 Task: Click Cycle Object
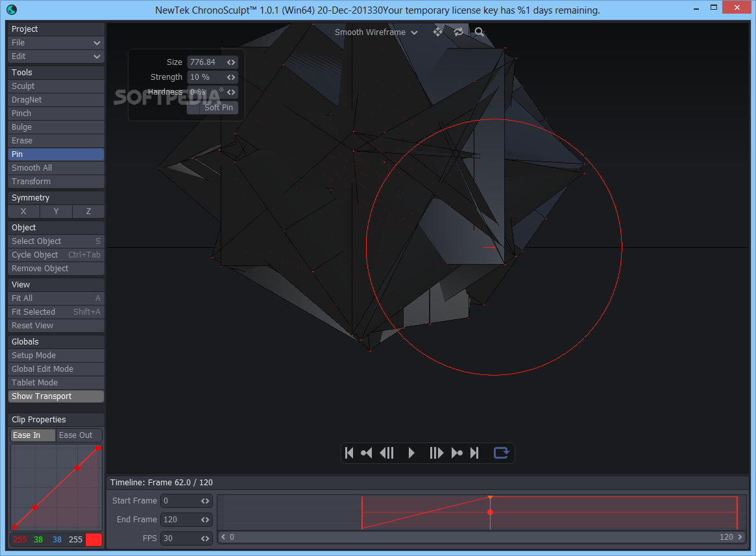click(56, 254)
